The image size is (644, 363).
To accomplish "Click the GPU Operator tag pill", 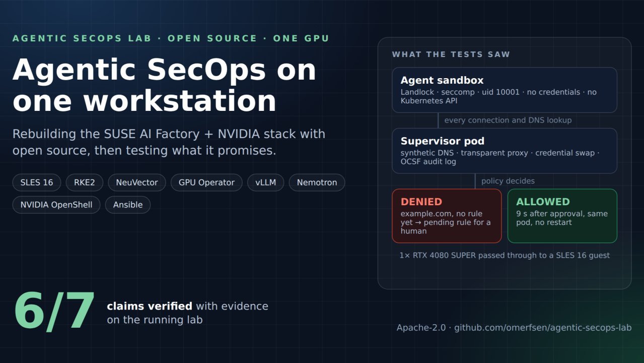I will 206,183.
